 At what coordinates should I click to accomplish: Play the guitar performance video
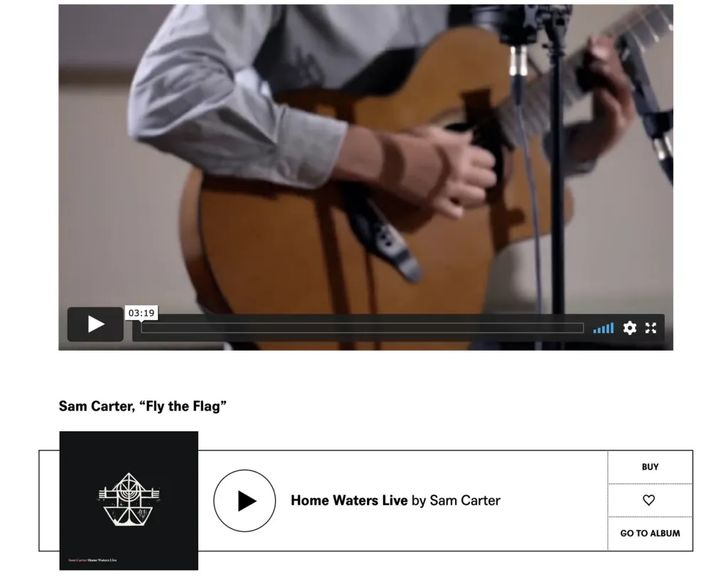95,324
